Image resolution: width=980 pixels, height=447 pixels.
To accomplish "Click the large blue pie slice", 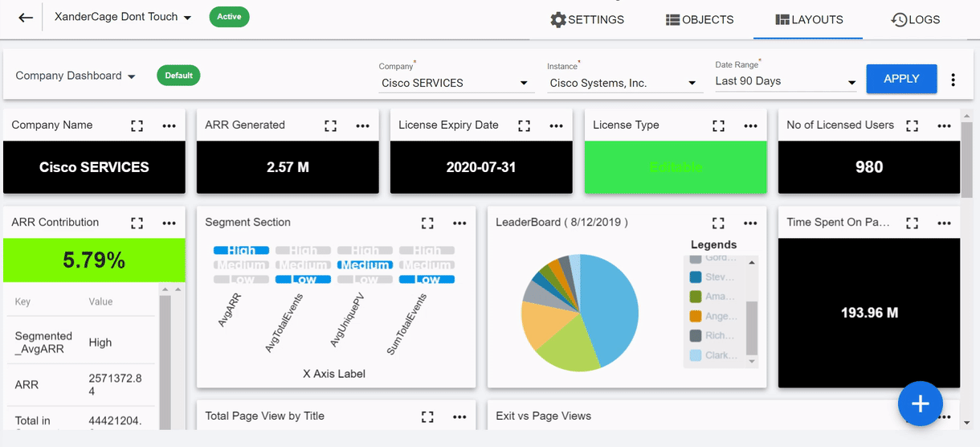I will [x=612, y=310].
